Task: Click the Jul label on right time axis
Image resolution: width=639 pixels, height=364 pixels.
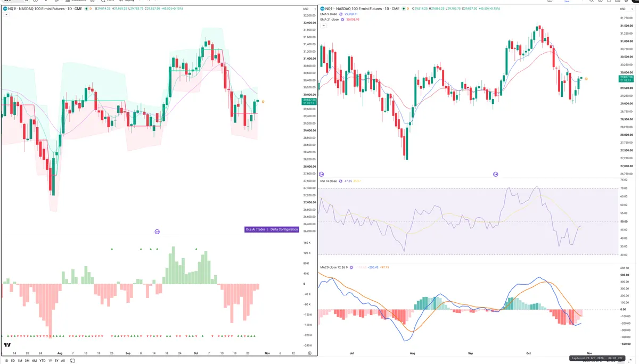Action: [x=351, y=353]
